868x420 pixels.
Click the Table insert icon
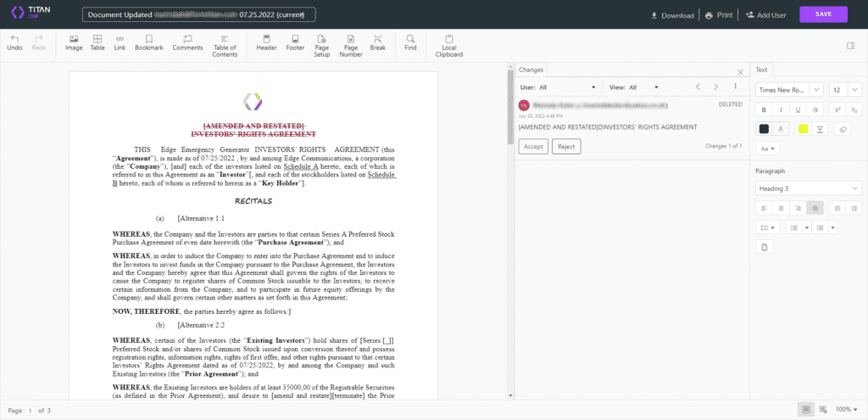pyautogui.click(x=97, y=42)
